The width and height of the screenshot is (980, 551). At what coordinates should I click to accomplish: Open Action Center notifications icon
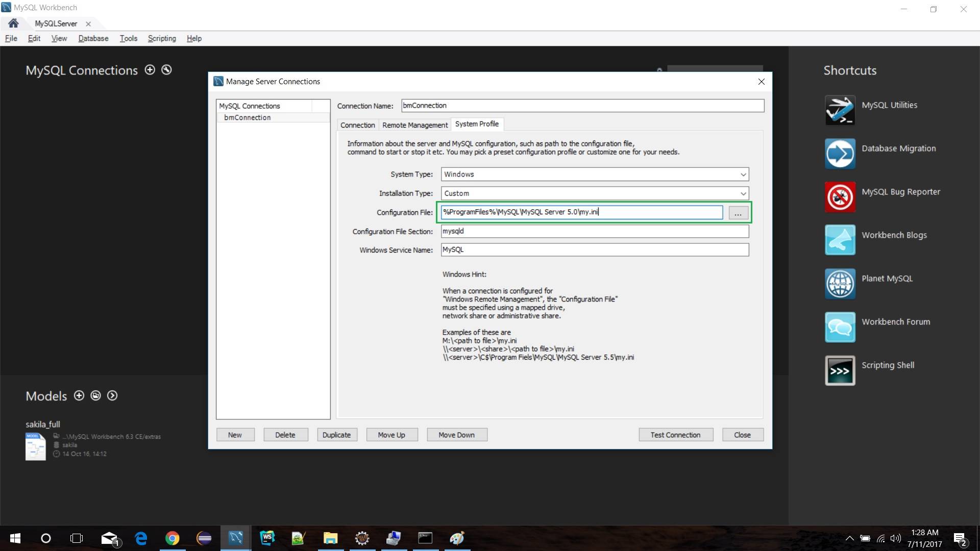960,539
